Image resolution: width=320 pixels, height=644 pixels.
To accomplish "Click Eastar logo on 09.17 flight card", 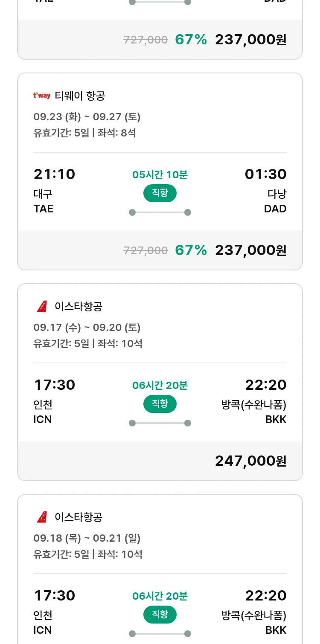I will 42,306.
